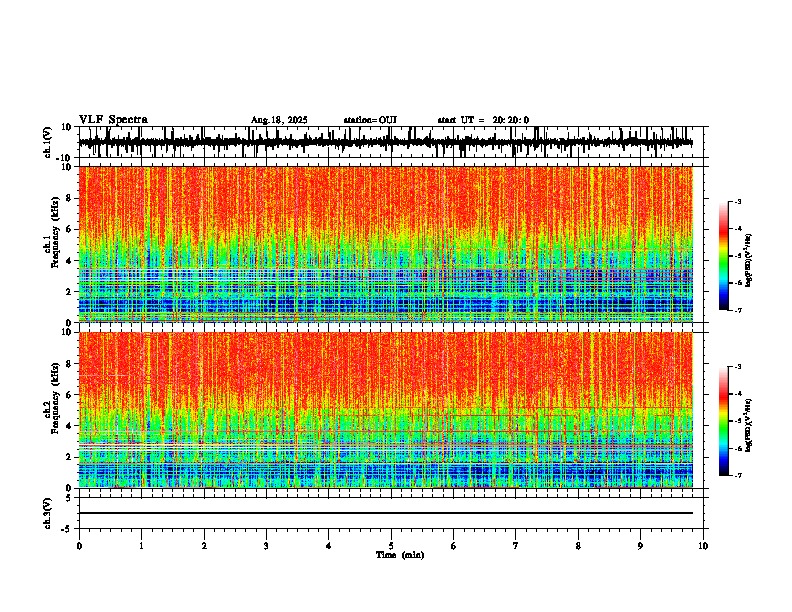The width and height of the screenshot is (792, 612).
Task: Click the time axis tick label "3"
Action: point(266,546)
